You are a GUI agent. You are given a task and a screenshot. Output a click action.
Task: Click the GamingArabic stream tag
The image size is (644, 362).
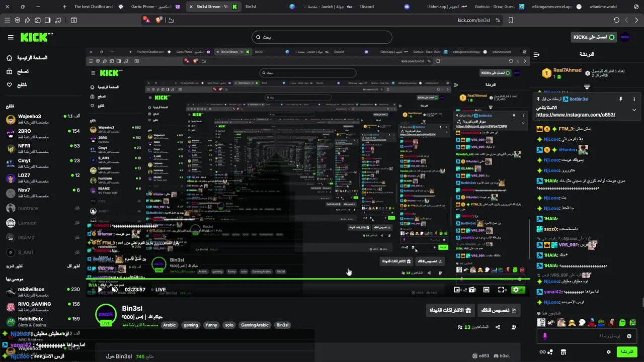click(x=255, y=325)
